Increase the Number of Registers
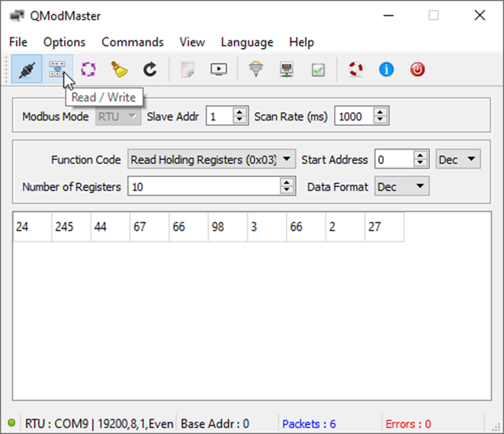This screenshot has height=434, width=504. pyautogui.click(x=287, y=182)
